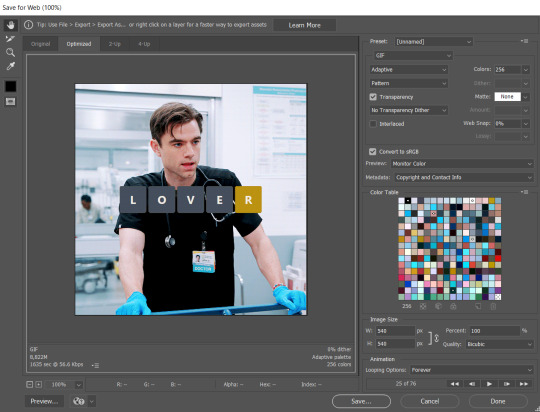
Task: Open the GIF file format dropdown
Action: click(413, 55)
